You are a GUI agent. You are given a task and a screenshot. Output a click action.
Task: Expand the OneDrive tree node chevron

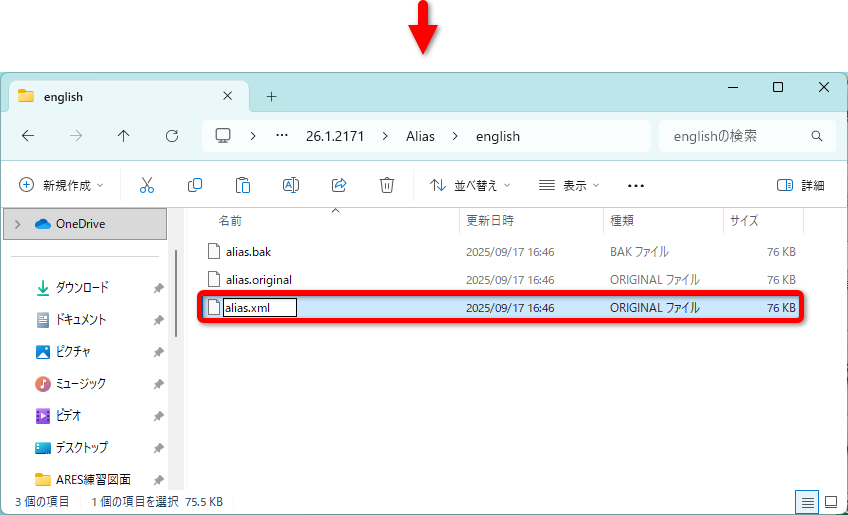tap(18, 224)
